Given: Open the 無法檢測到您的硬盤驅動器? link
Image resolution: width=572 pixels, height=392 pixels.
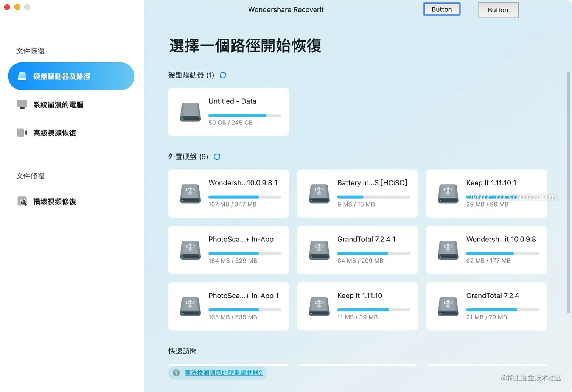Looking at the screenshot, I should [x=223, y=373].
